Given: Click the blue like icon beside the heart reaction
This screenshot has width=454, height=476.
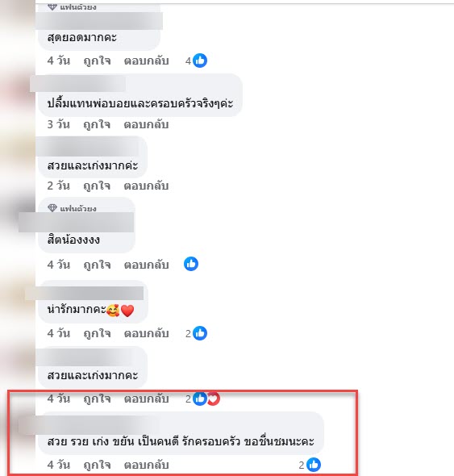Looking at the screenshot, I should click(200, 399).
